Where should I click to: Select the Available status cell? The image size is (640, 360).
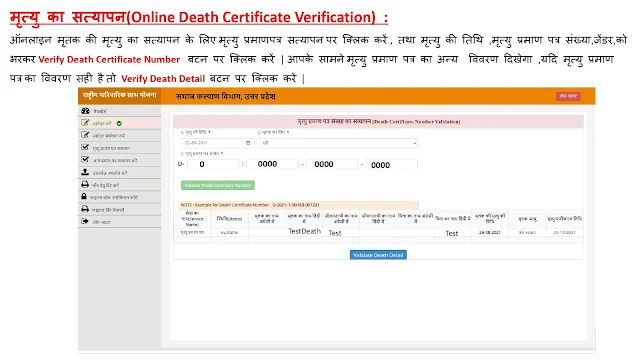229,232
